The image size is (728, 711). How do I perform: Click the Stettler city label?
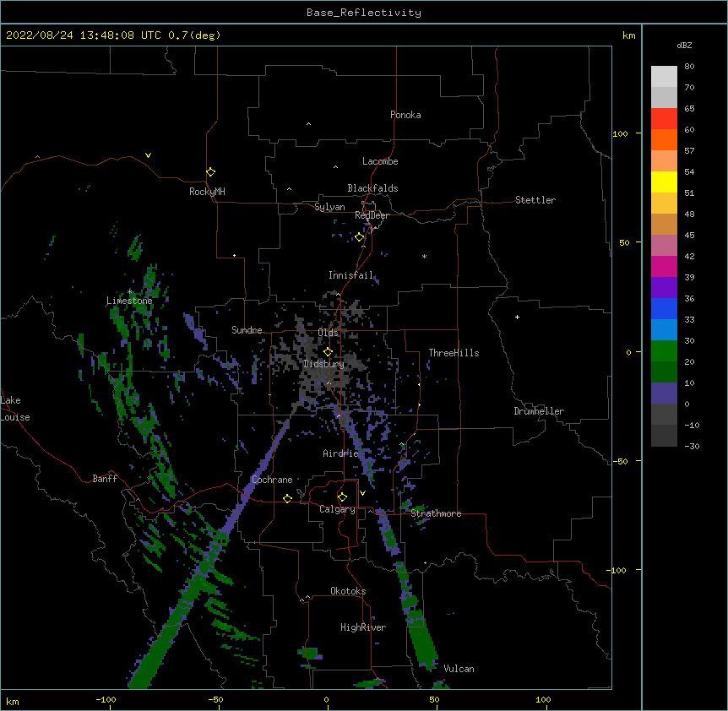pos(535,200)
